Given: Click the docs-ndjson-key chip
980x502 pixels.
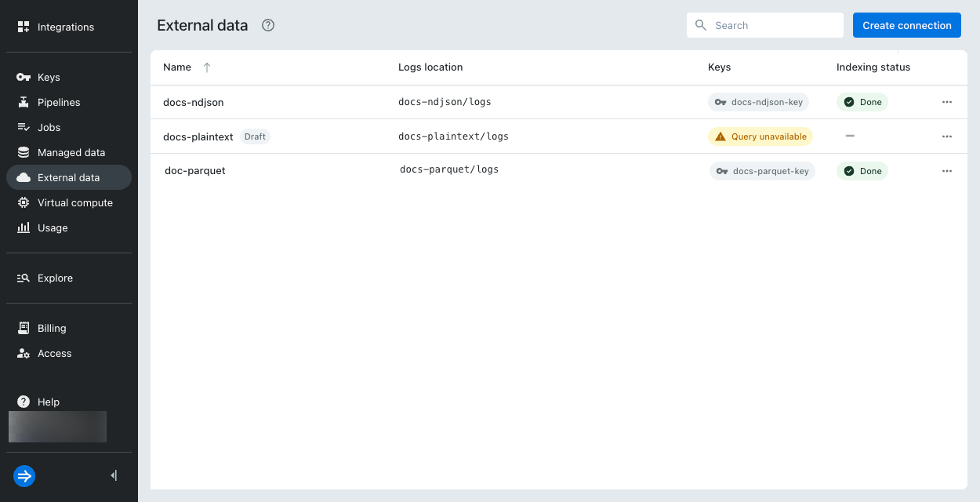Looking at the screenshot, I should [x=758, y=102].
